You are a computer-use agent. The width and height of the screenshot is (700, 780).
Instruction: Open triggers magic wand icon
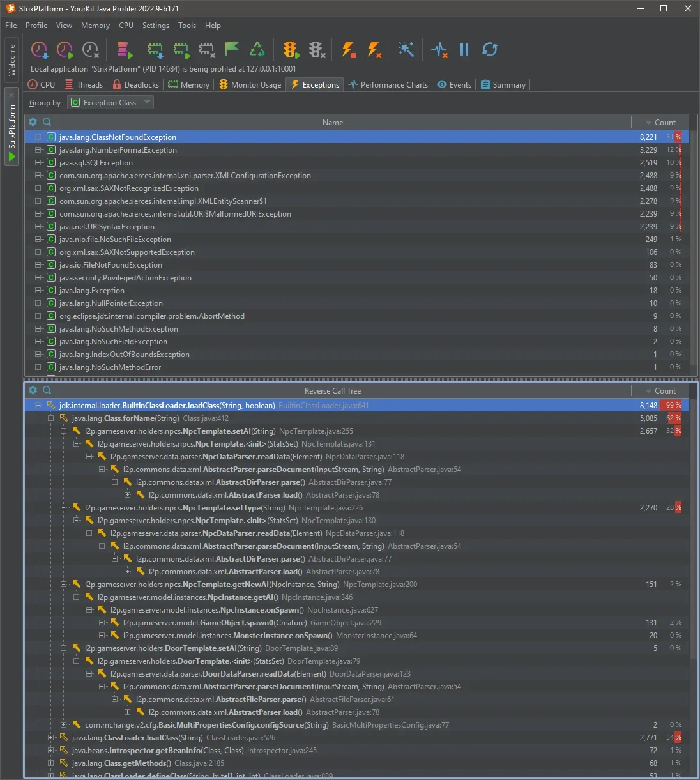pyautogui.click(x=406, y=49)
